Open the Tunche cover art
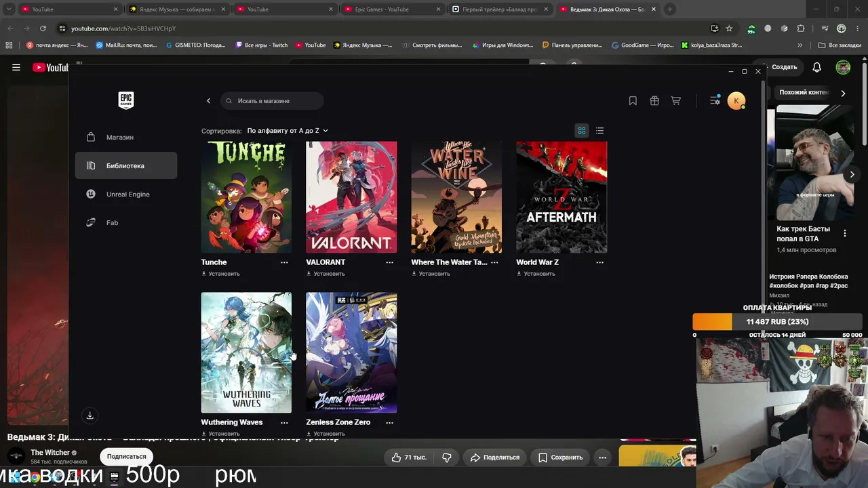 pyautogui.click(x=246, y=197)
